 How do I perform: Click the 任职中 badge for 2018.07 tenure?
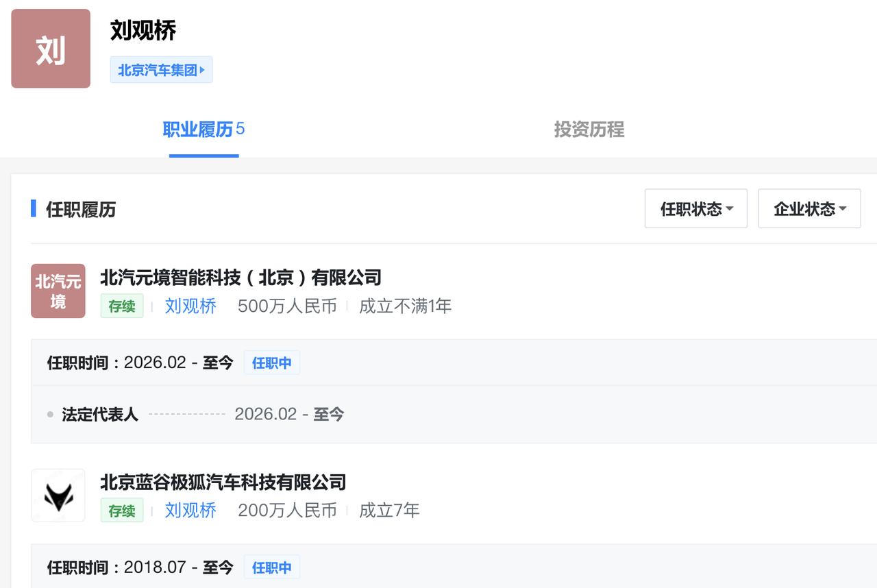[x=272, y=567]
